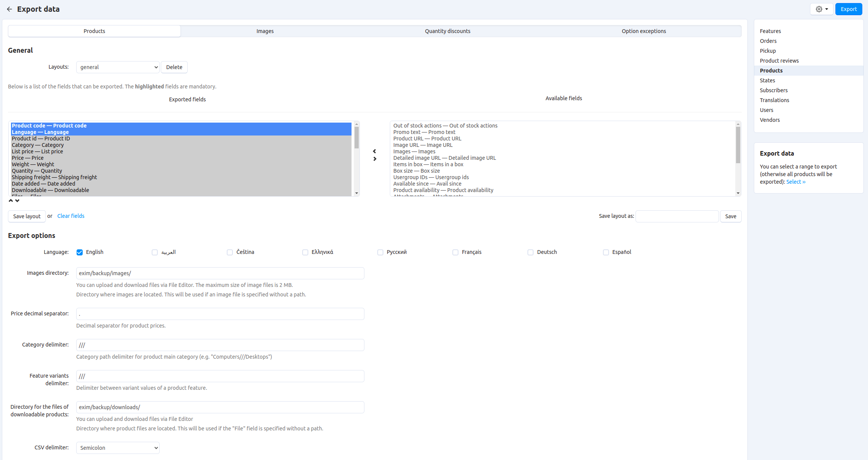Click the available fields scroll-down arrow
The height and width of the screenshot is (460, 868).
pyautogui.click(x=738, y=193)
